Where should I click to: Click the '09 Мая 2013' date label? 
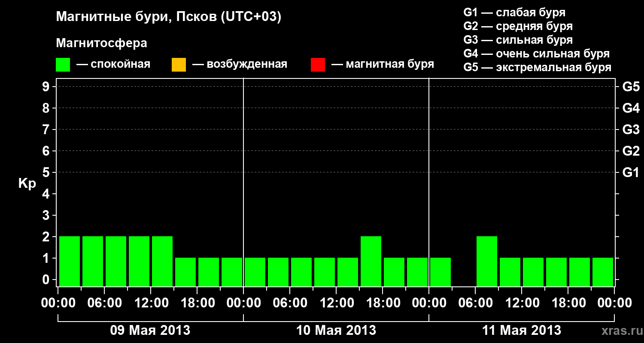150,330
